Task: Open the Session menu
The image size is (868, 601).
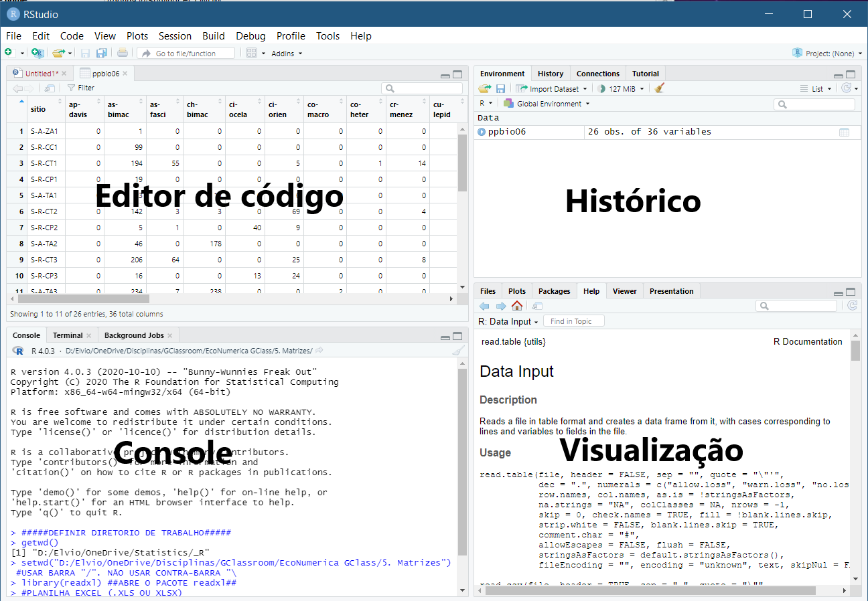Action: pos(175,36)
